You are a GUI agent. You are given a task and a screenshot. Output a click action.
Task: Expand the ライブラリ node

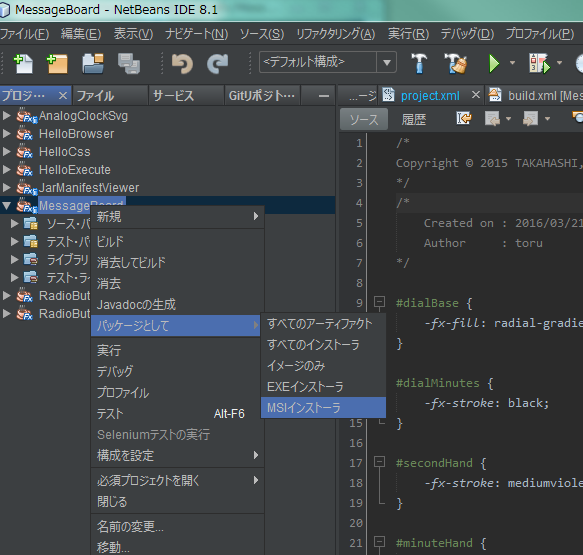click(x=15, y=259)
